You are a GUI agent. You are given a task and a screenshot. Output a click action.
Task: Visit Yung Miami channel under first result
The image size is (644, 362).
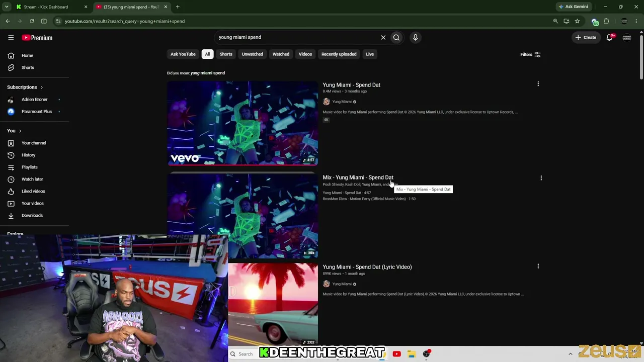tap(342, 102)
